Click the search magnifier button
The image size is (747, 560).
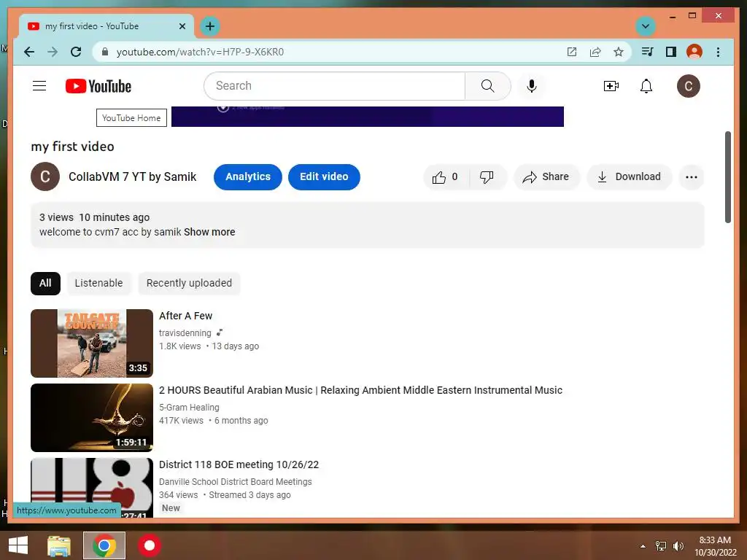(487, 86)
